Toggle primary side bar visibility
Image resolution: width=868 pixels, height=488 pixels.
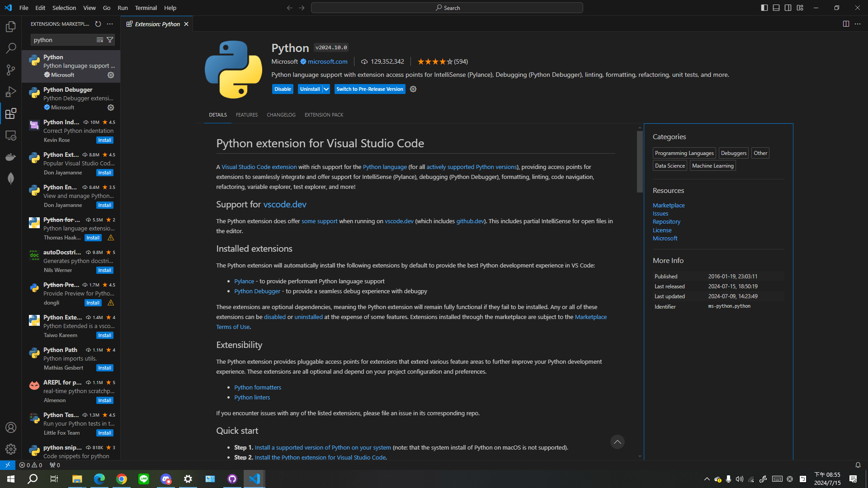tap(764, 8)
